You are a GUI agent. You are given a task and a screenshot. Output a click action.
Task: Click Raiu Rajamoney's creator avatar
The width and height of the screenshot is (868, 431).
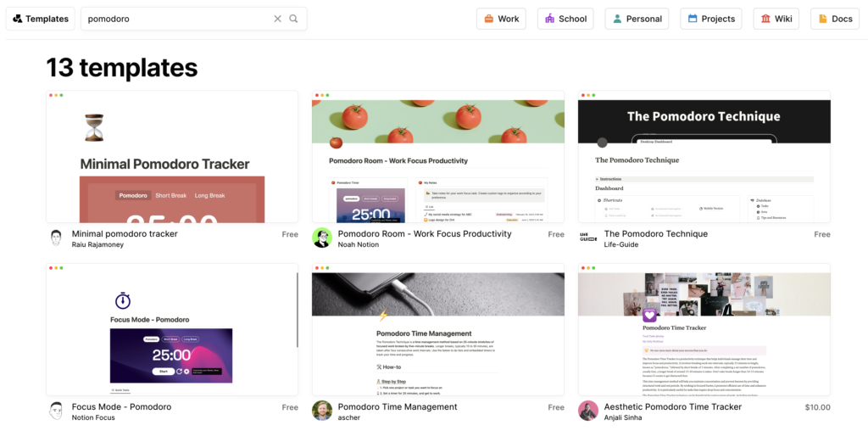[56, 238]
